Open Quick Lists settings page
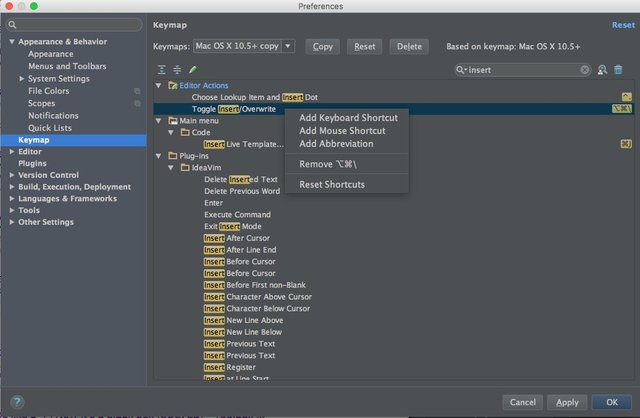Image resolution: width=640 pixels, height=418 pixels. point(50,128)
